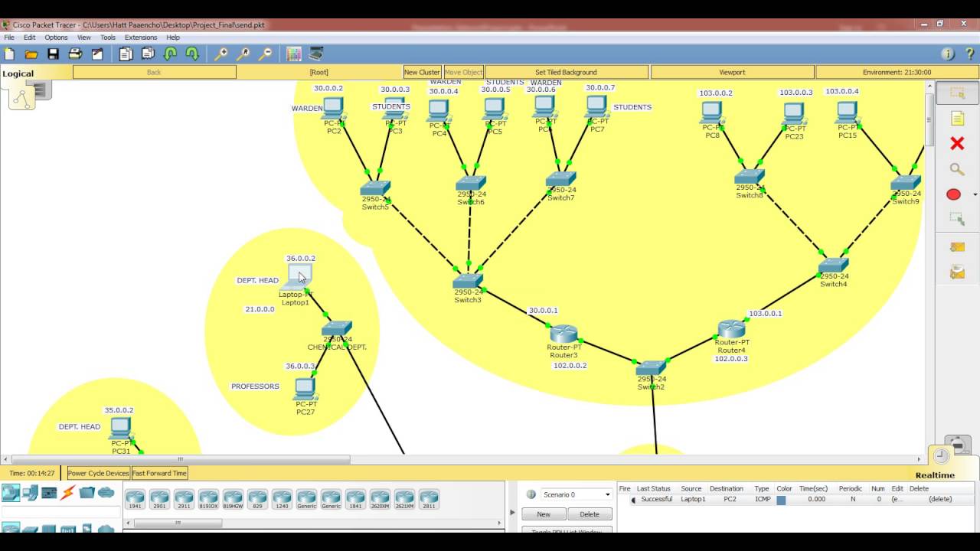The height and width of the screenshot is (551, 980).
Task: Select the Inspect magnifier tool
Action: point(957,169)
